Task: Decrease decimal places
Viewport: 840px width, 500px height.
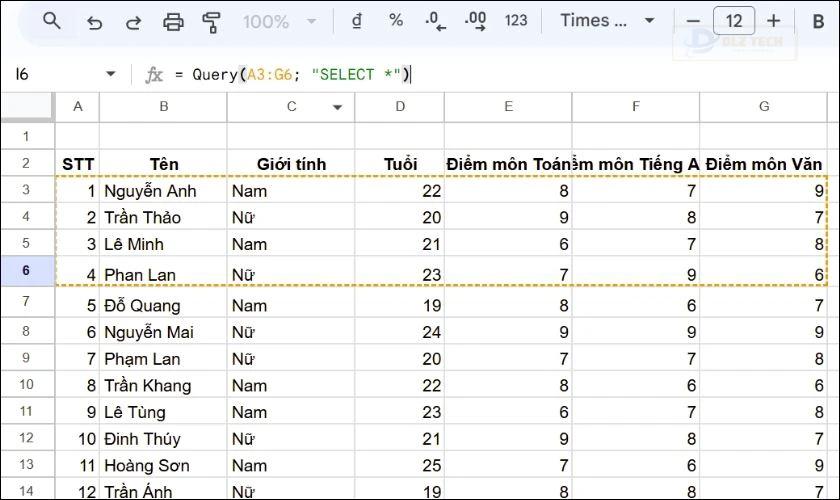Action: (x=436, y=21)
